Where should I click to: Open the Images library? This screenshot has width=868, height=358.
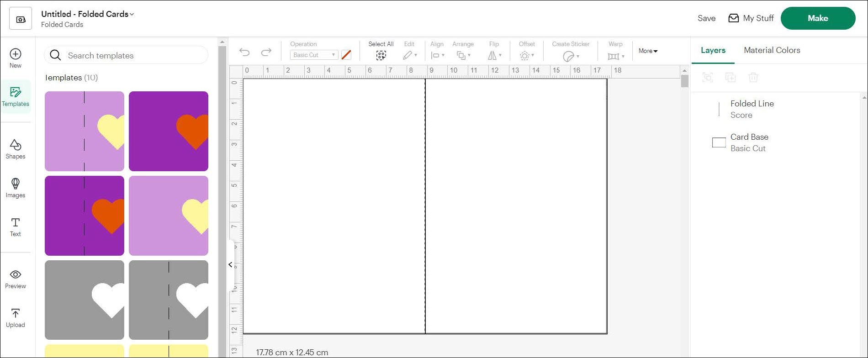tap(16, 188)
